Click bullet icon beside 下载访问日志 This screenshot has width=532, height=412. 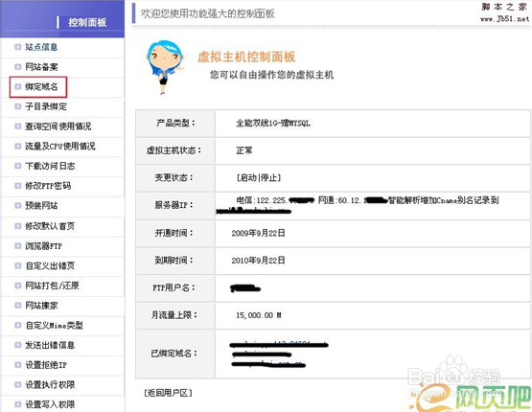17,166
